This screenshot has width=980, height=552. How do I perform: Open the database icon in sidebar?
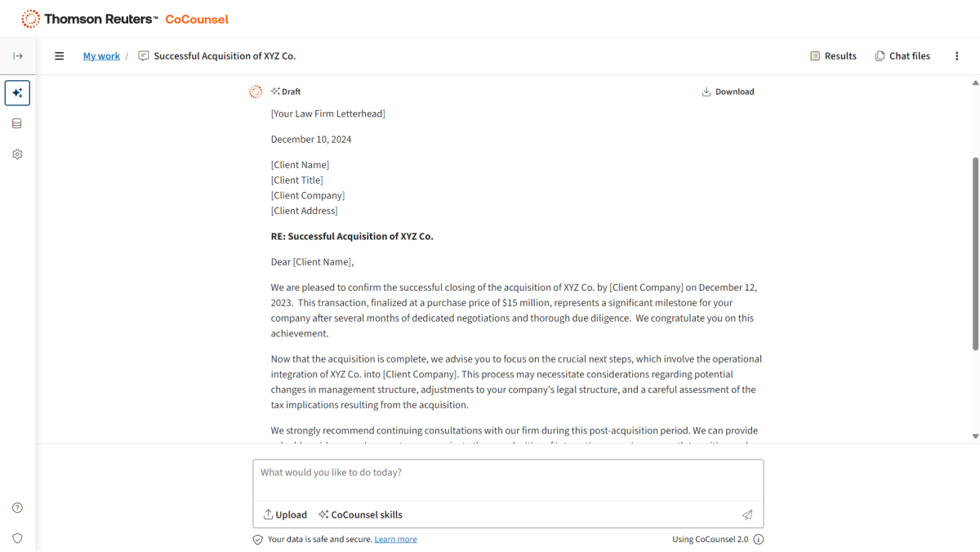(17, 123)
